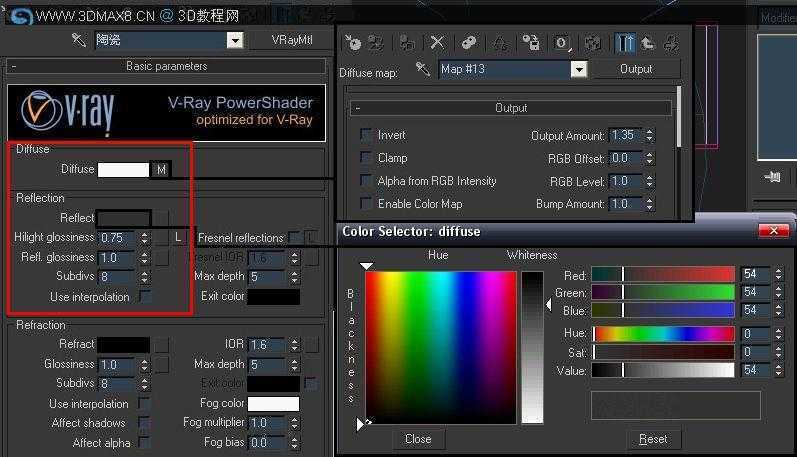The image size is (797, 457).
Task: Toggle Use interpolation under Refraction
Action: (144, 404)
